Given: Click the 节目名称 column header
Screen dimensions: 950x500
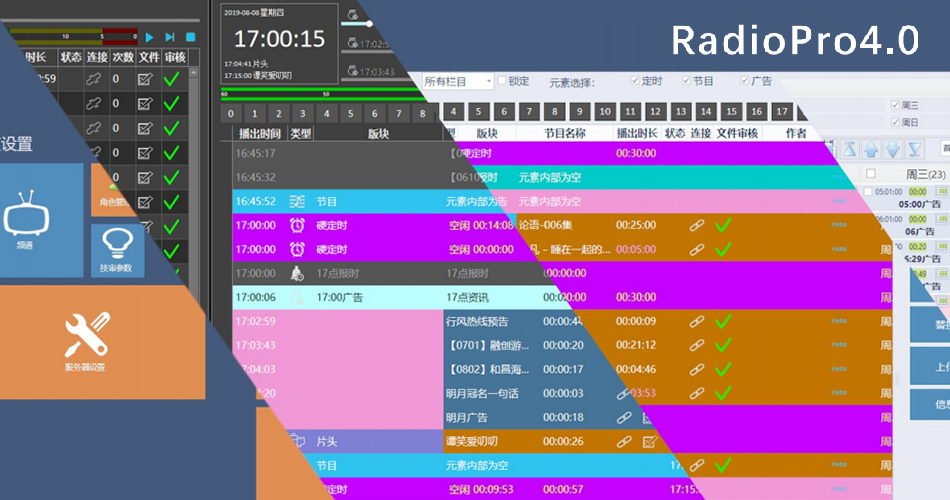Looking at the screenshot, I should coord(564,133).
